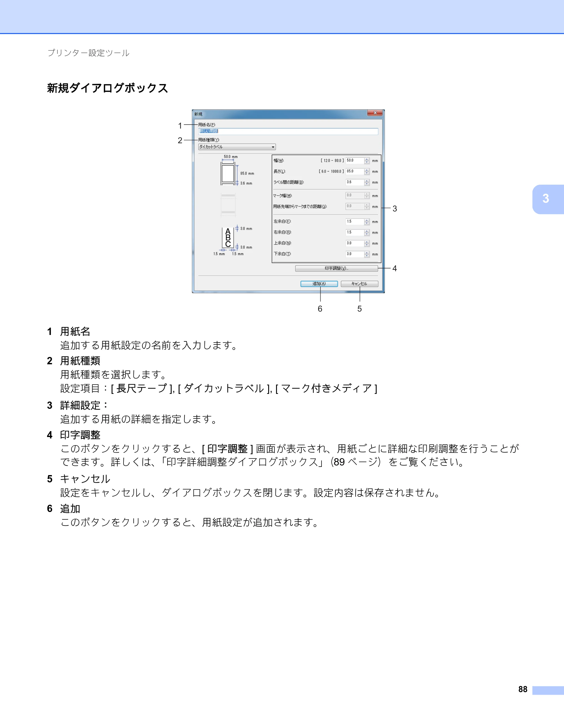564x728 pixels.
Task: Increase 左余白(F) with its up arrow
Action: pos(367,220)
